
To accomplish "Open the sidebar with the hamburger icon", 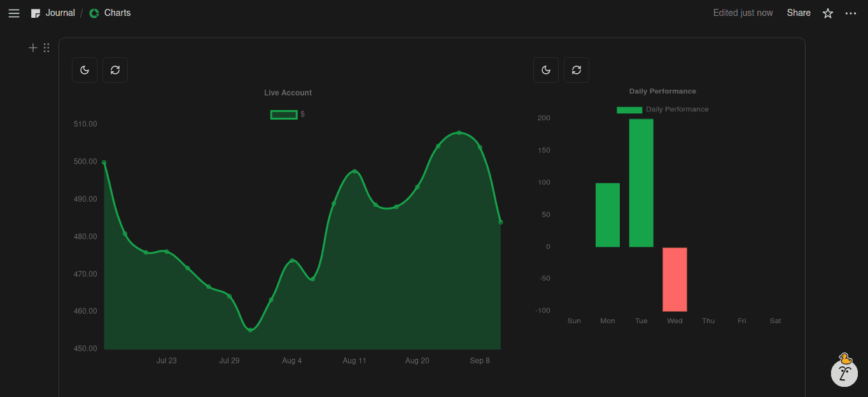I will pos(13,13).
